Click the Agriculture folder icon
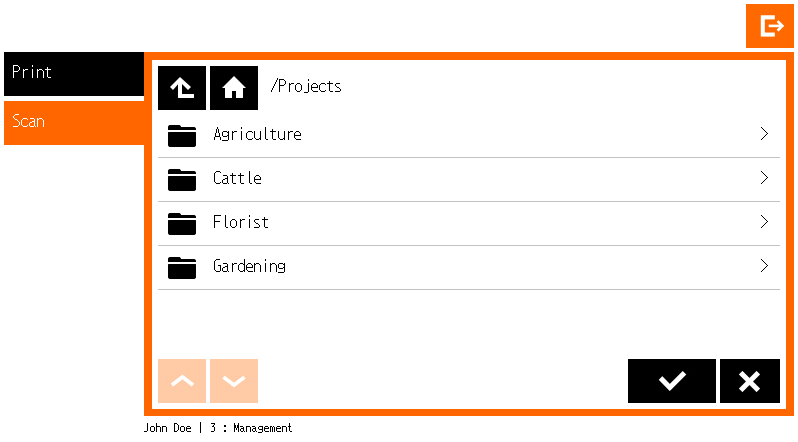798x442 pixels. pyautogui.click(x=182, y=135)
